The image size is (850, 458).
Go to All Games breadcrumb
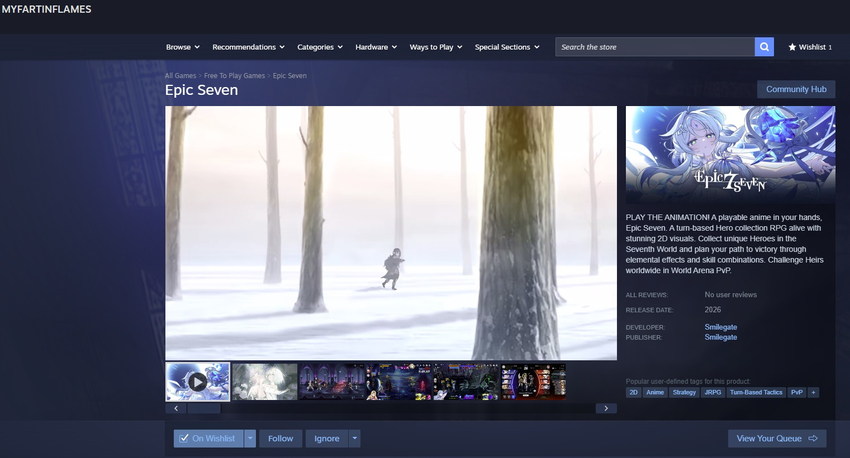click(181, 76)
